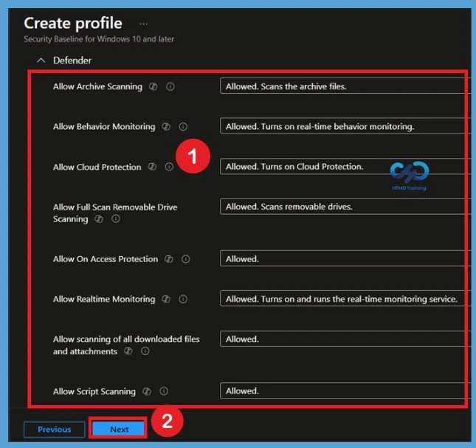Screen dimensions: 476x448
Task: Open info for scanning downloaded files and attachments
Action: point(145,351)
